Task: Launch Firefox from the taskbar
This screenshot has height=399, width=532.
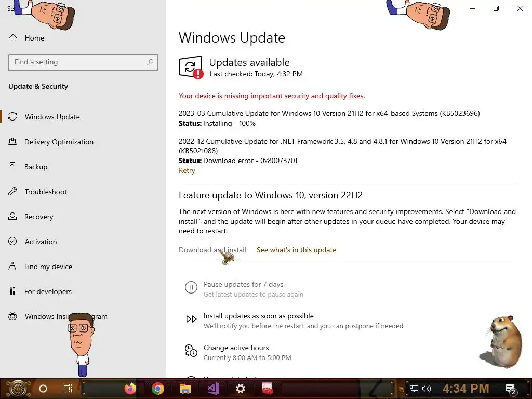Action: point(130,389)
